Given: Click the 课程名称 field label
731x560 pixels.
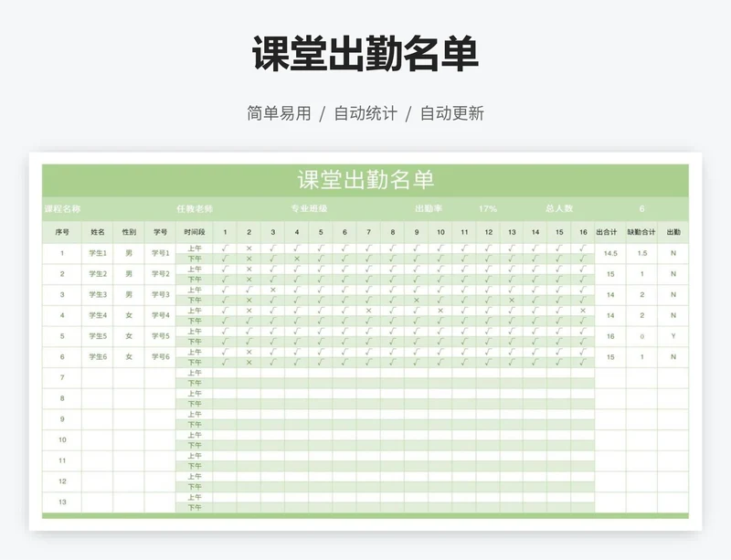Looking at the screenshot, I should (62, 208).
